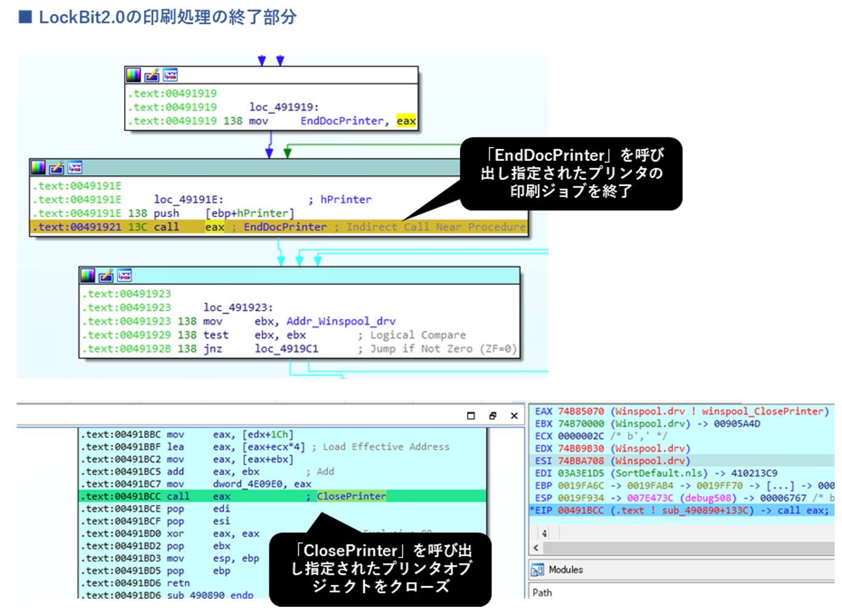Click the pencil icon on loc_491923 block
Screen dimensions: 842x616
click(106, 275)
